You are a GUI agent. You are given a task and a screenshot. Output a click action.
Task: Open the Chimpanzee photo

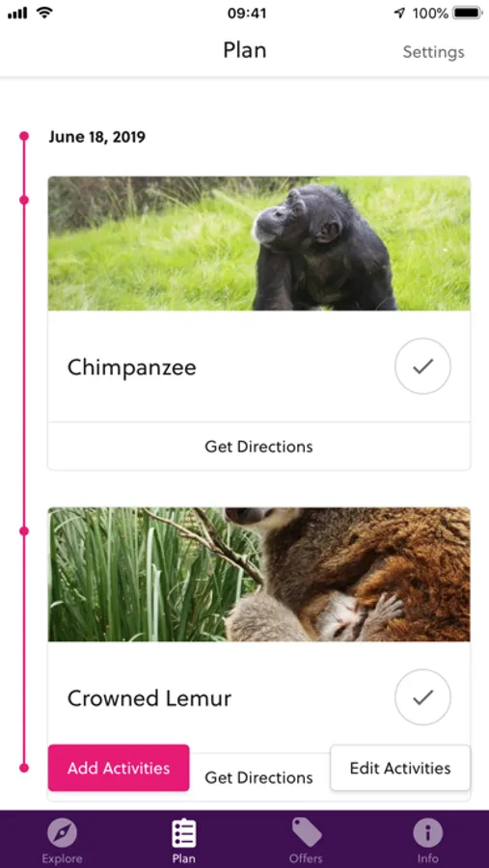coord(259,244)
